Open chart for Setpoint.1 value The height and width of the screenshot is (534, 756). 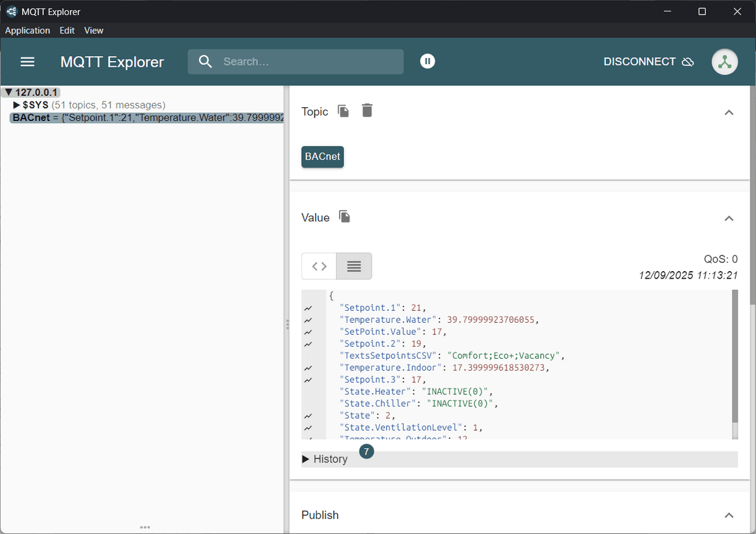[308, 308]
